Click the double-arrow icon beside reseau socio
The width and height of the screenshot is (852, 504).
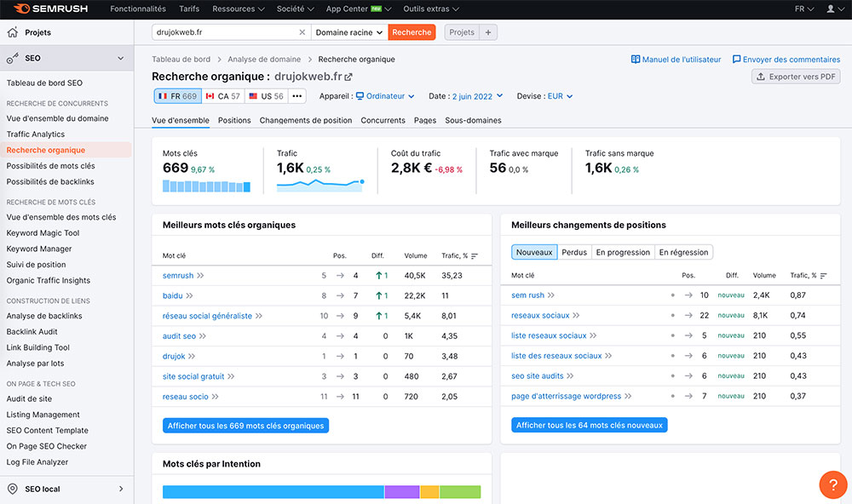tap(216, 397)
